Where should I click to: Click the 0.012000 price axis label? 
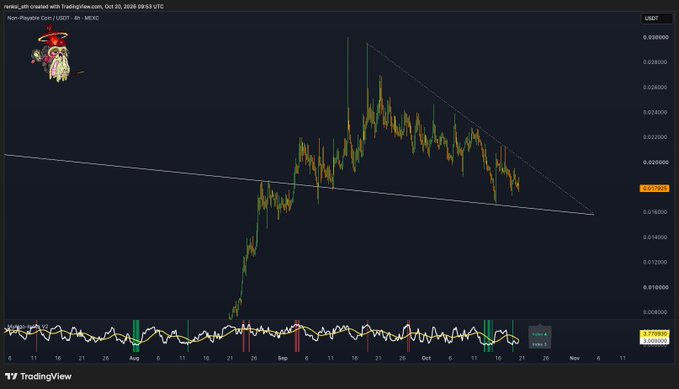point(656,263)
